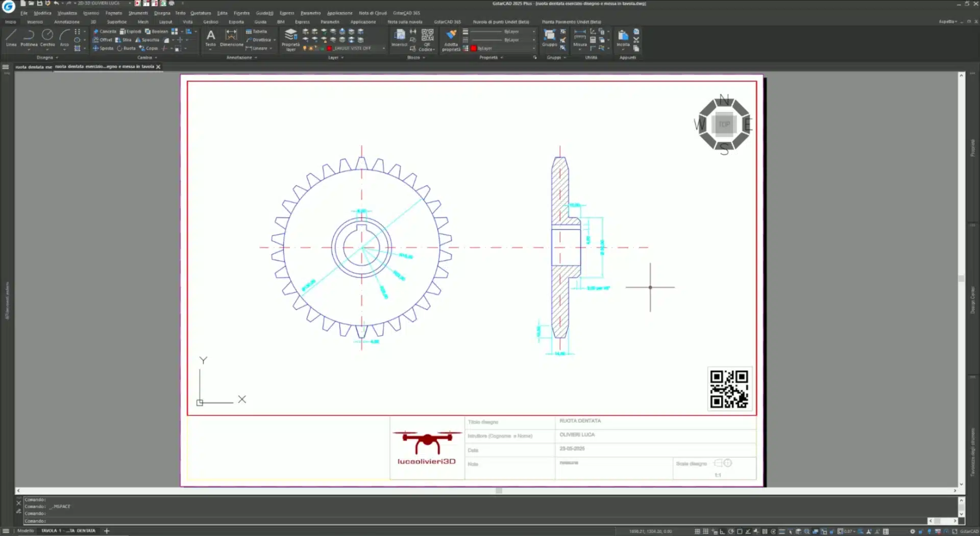This screenshot has width=980, height=536.
Task: Select the Specchia mirror tool
Action: 148,40
